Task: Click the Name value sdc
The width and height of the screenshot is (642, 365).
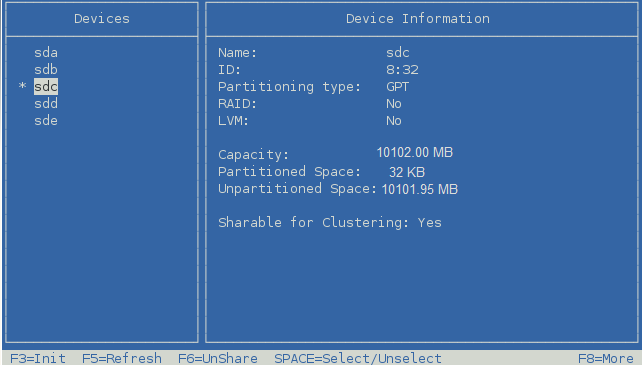Action: coord(398,53)
